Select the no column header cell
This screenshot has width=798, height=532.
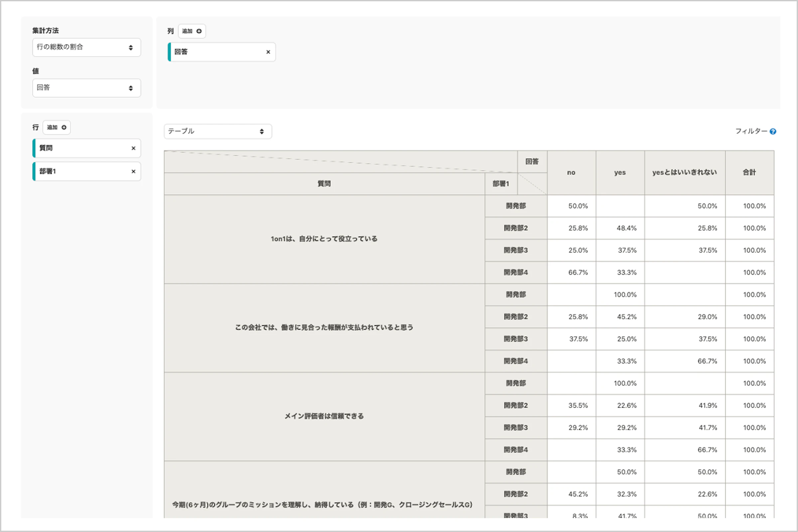571,172
